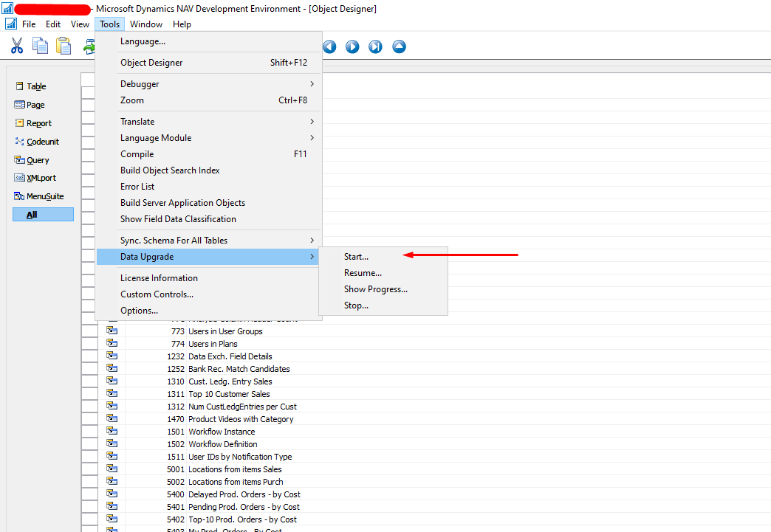Click the query icon for Bank Rec. Match Candidates

112,368
